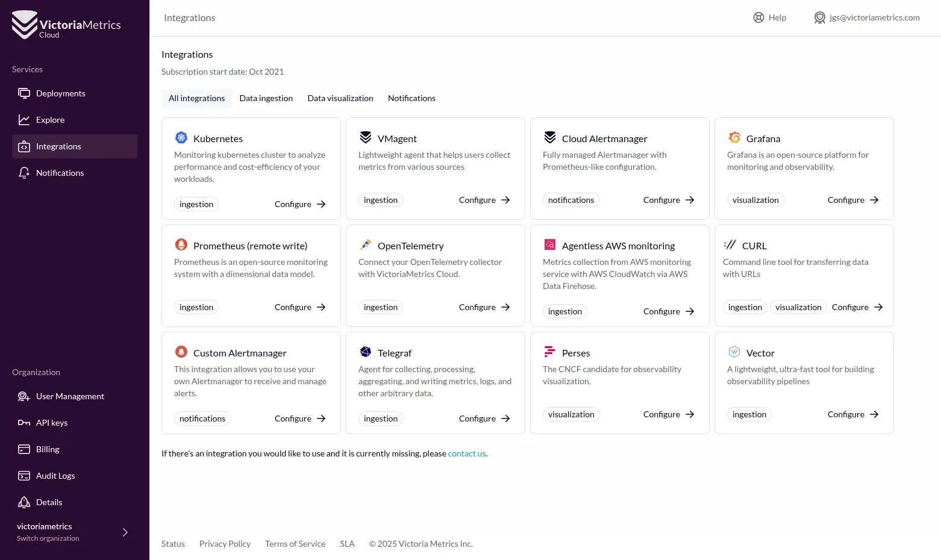The image size is (941, 560).
Task: Click the Cloud Alertmanager logo icon
Action: coord(550,137)
